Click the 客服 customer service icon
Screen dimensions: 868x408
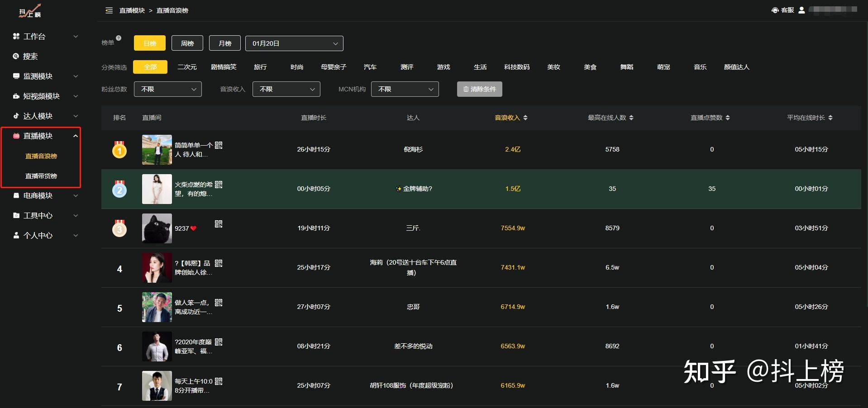pos(775,10)
